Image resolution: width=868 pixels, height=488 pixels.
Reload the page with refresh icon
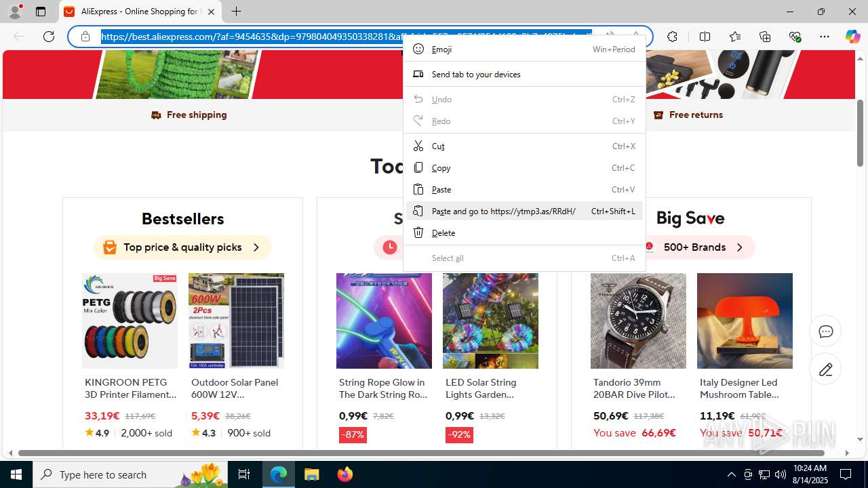point(49,37)
